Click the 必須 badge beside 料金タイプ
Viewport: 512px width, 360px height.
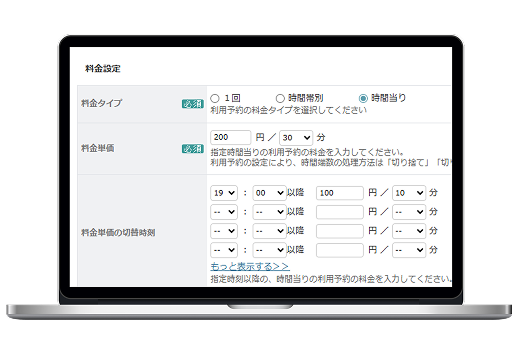coord(193,104)
